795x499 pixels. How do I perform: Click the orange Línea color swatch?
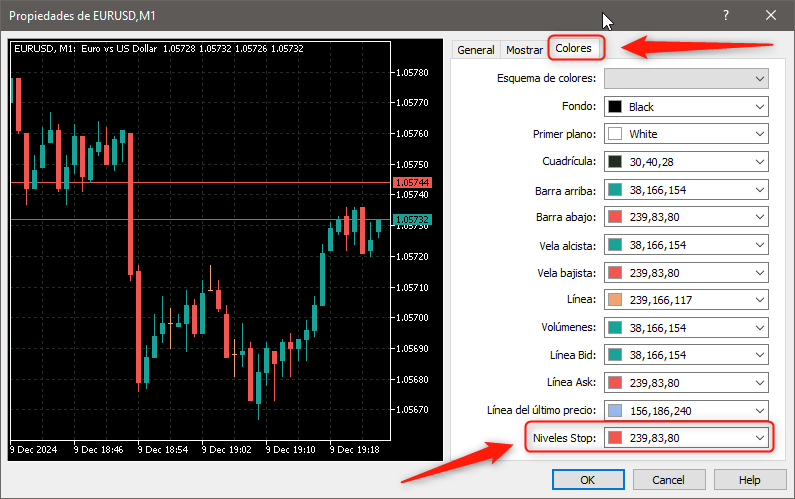(x=615, y=300)
